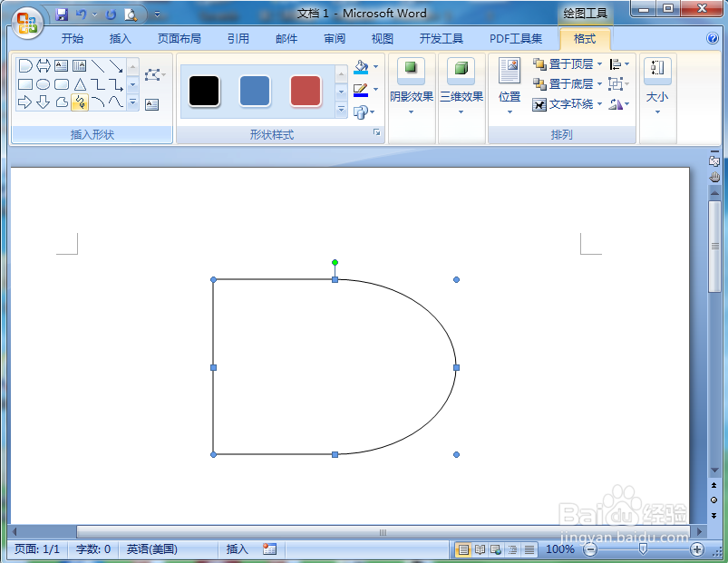Apply the red shape style swatch
728x563 pixels.
(305, 91)
